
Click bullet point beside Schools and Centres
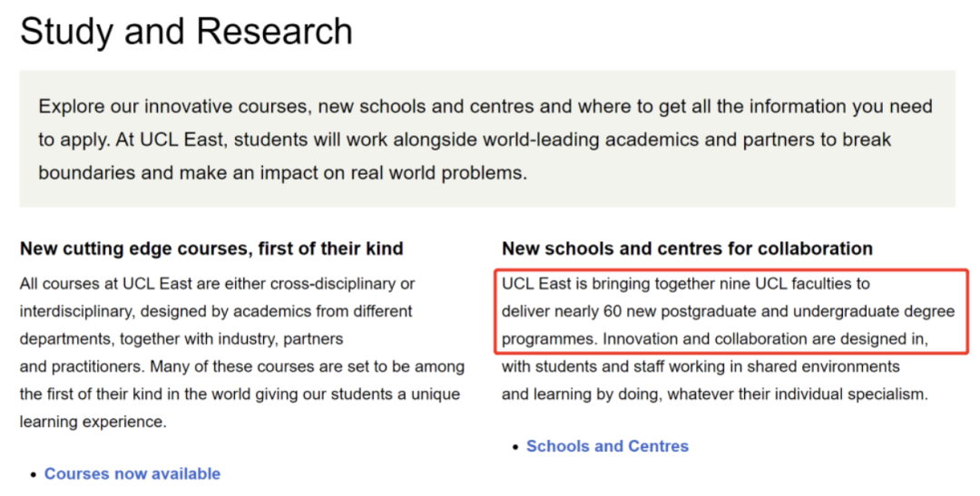click(x=515, y=447)
